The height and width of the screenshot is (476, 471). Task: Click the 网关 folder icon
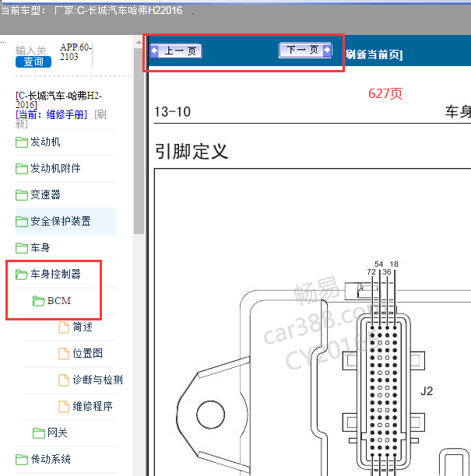click(39, 433)
